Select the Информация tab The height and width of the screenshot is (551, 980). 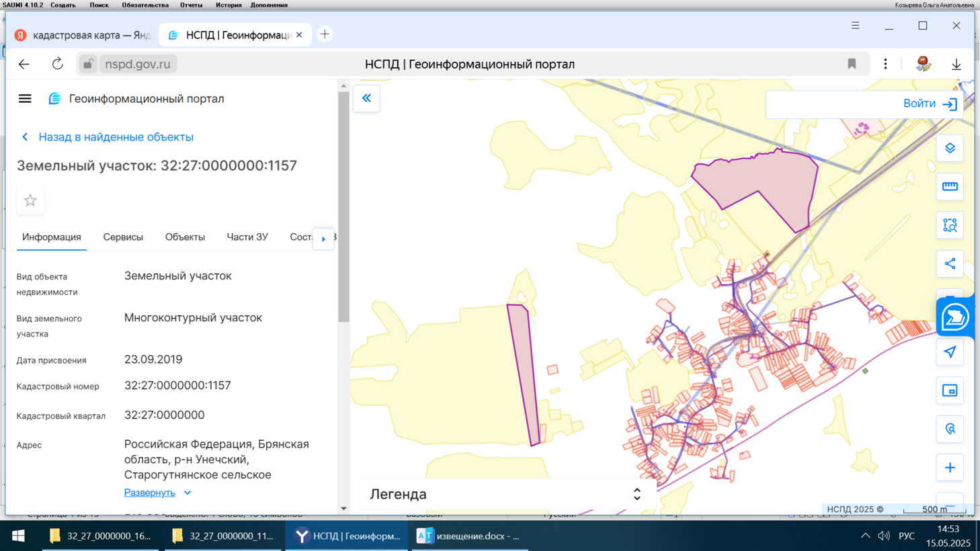(52, 237)
